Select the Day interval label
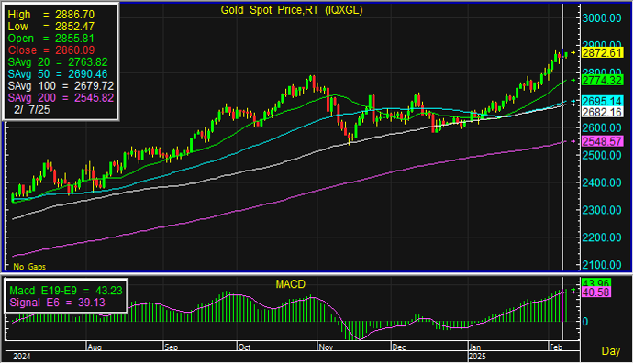This screenshot has width=634, height=364. [610, 350]
